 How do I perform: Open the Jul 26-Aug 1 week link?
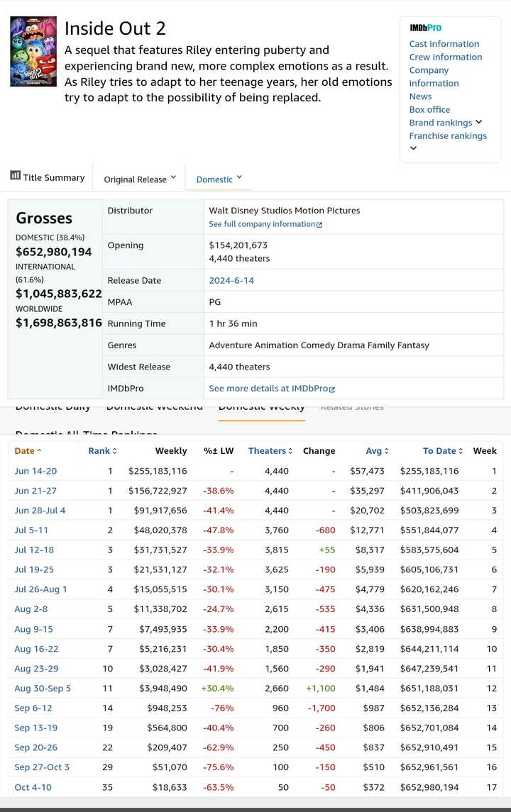[40, 589]
